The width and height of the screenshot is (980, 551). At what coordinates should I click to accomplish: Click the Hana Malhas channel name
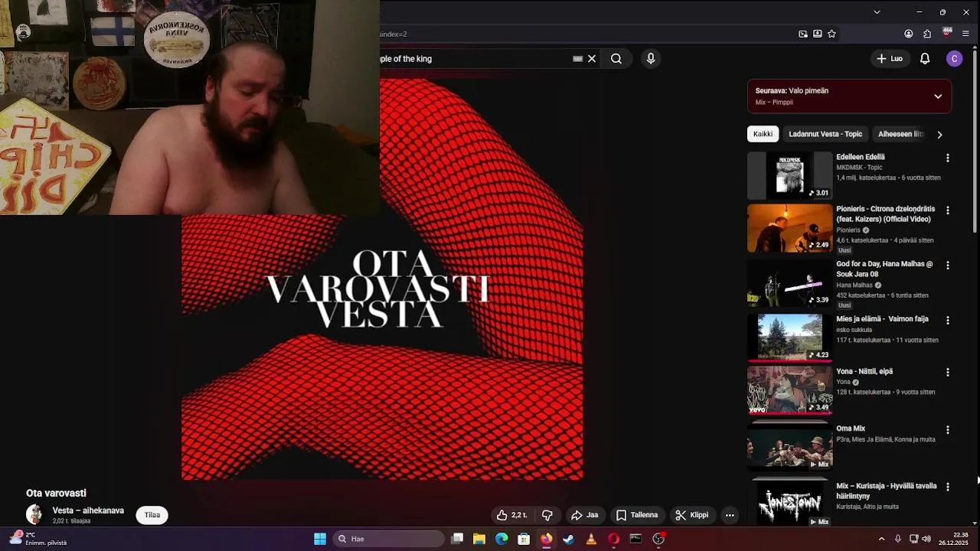click(x=854, y=285)
